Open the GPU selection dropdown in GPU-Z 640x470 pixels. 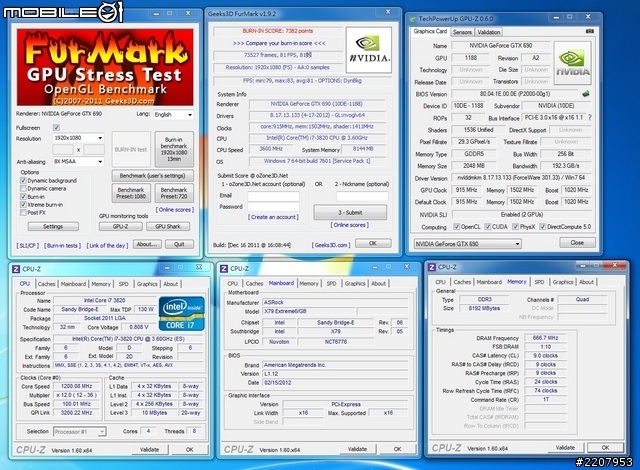(467, 244)
